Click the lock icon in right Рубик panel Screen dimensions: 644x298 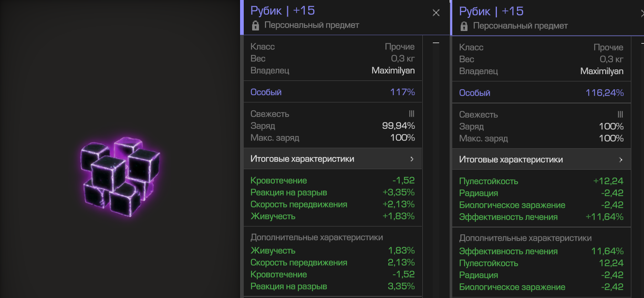pos(464,26)
